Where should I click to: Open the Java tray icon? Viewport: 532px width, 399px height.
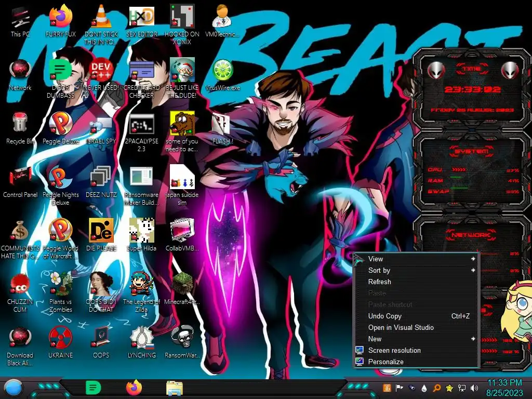tap(387, 388)
